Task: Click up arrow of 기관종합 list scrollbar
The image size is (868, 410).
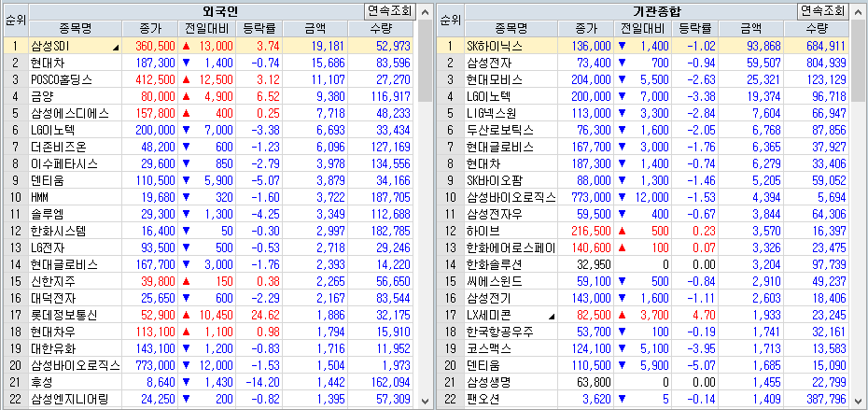Action: coord(859,10)
